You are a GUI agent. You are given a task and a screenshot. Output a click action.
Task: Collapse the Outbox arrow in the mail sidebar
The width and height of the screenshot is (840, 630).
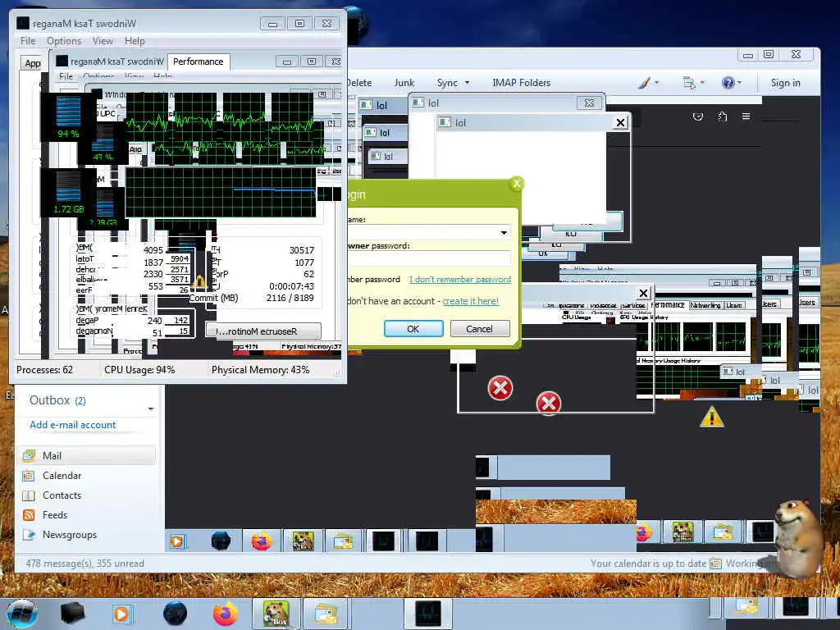point(151,409)
